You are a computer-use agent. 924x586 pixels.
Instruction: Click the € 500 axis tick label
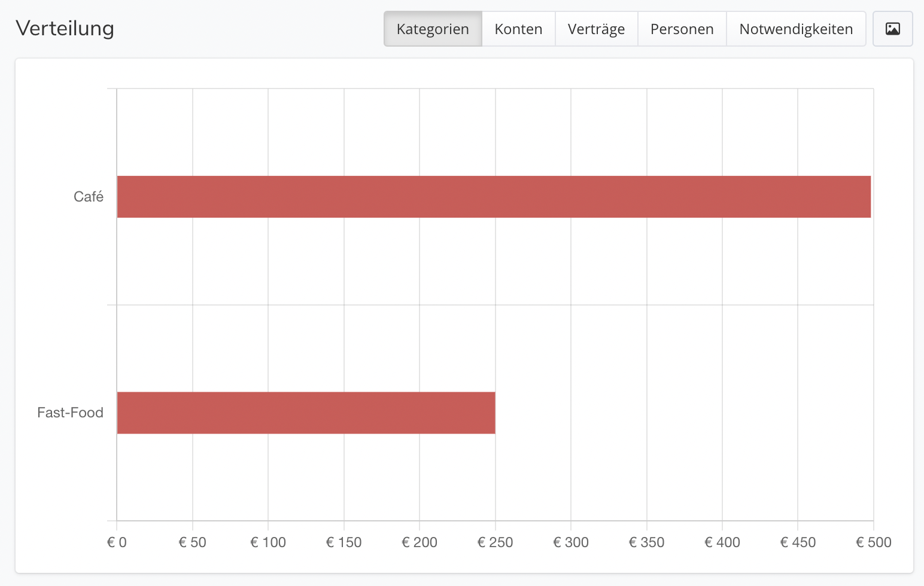click(x=874, y=542)
